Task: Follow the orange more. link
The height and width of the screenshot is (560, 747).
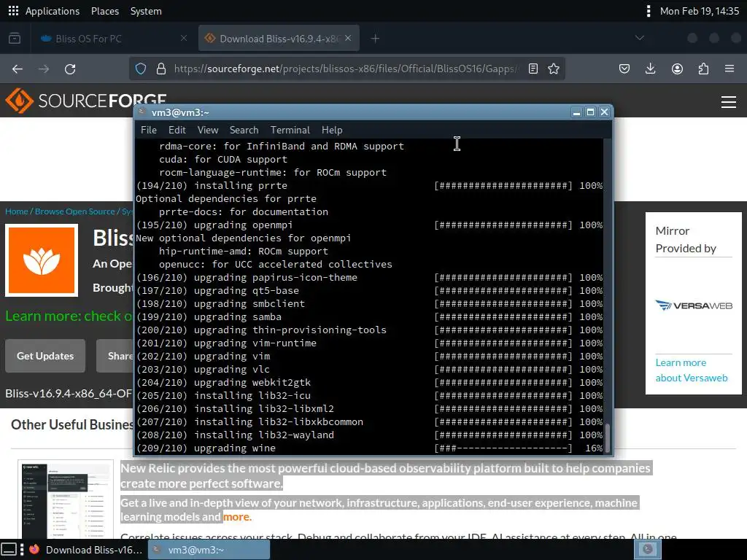Action: click(237, 517)
